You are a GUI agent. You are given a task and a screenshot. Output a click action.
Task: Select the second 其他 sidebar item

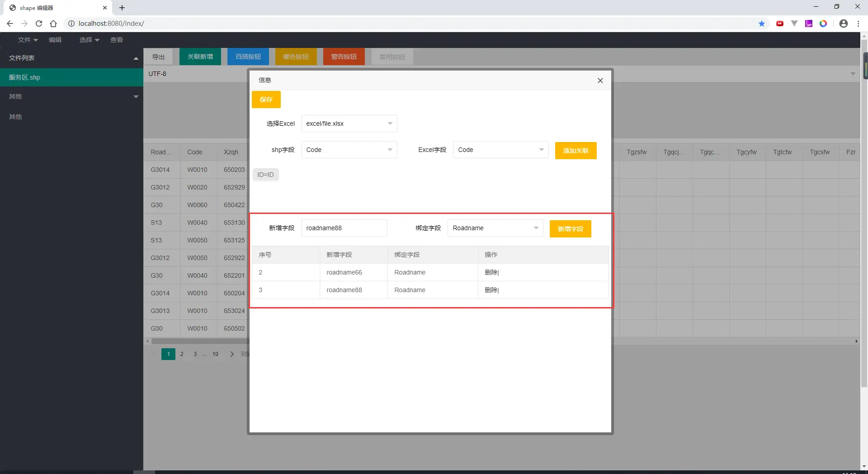pos(15,117)
